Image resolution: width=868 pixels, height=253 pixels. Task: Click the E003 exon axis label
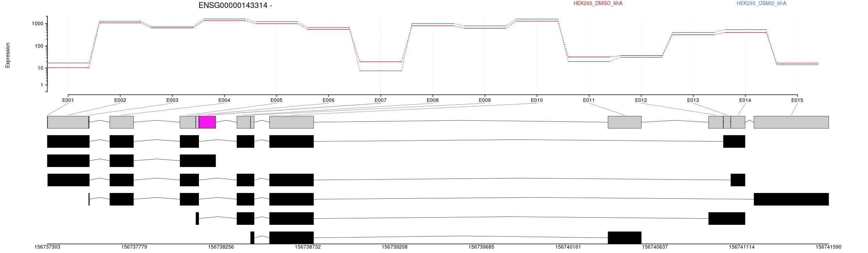pyautogui.click(x=172, y=100)
